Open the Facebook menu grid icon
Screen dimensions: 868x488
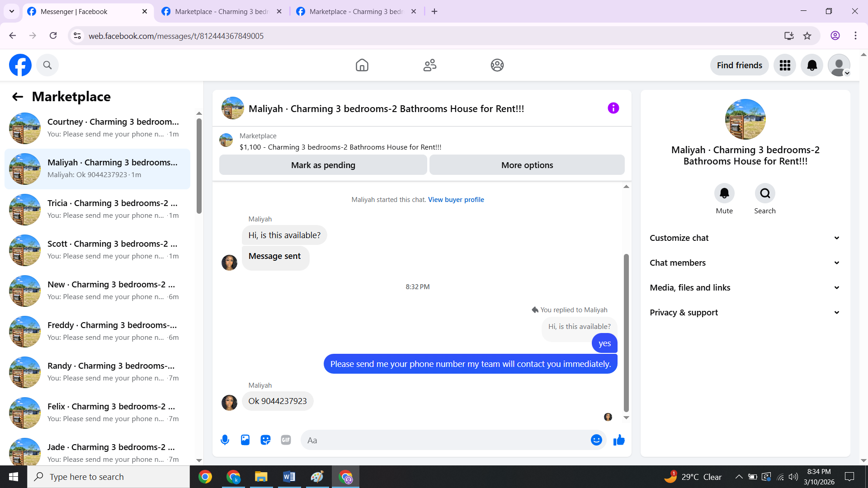click(785, 66)
